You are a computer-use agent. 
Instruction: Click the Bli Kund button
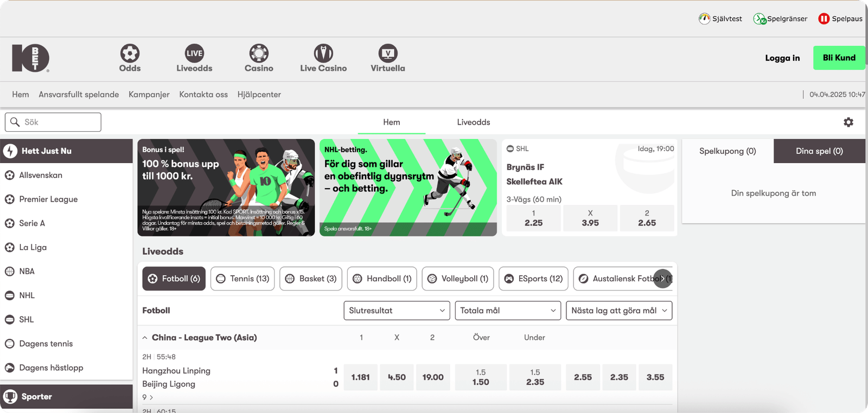coord(839,58)
